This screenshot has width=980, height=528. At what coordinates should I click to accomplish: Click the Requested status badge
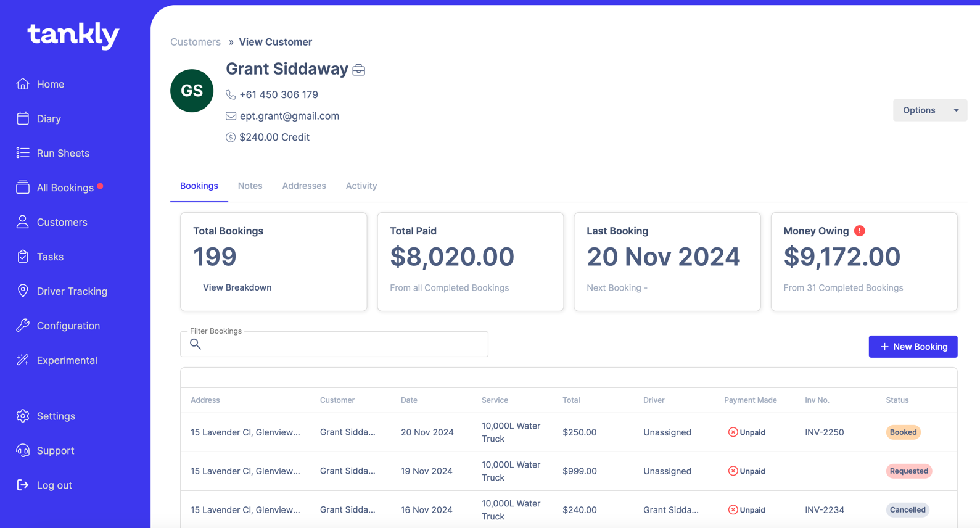coord(908,471)
